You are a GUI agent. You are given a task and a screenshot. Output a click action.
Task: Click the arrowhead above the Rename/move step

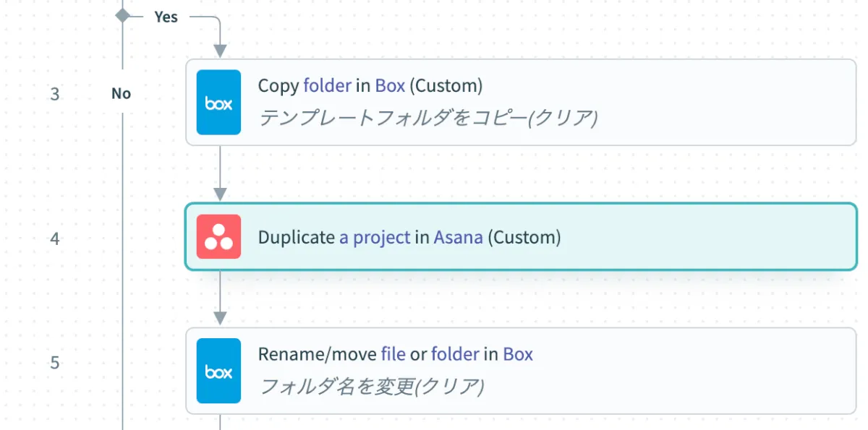pos(220,318)
